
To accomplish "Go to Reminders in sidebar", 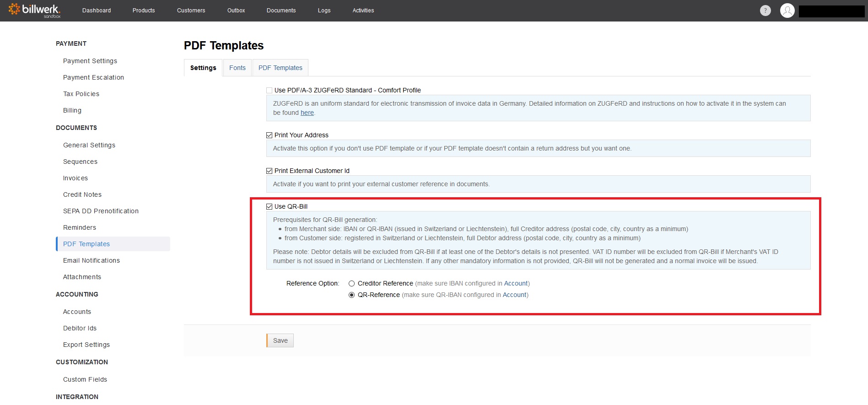I will (80, 227).
